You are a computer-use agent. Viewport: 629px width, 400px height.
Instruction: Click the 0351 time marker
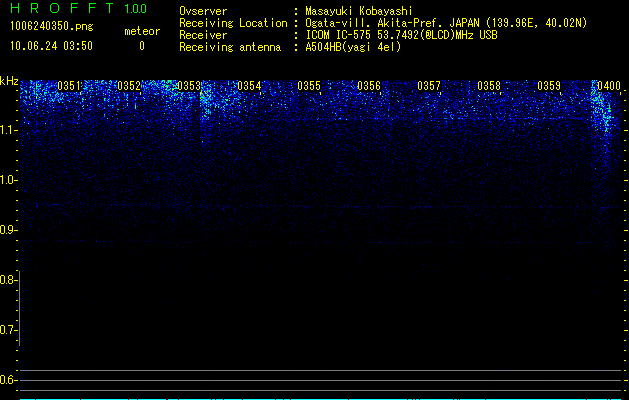click(x=69, y=86)
